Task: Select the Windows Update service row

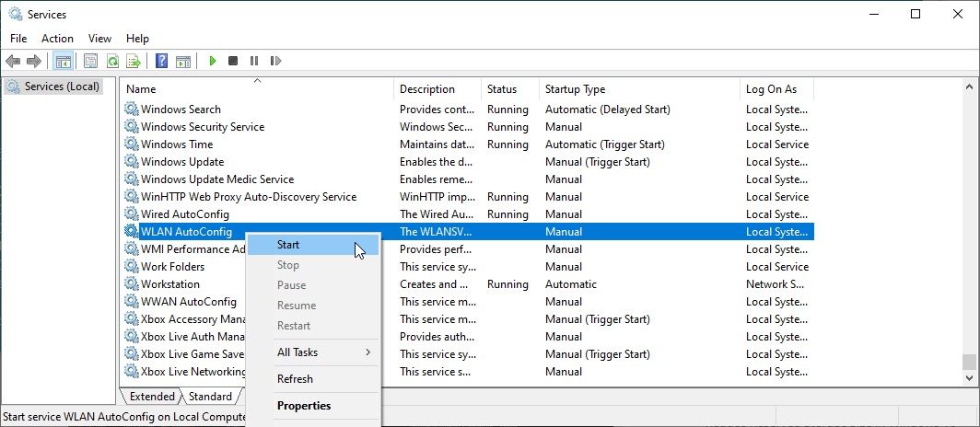Action: [x=182, y=162]
